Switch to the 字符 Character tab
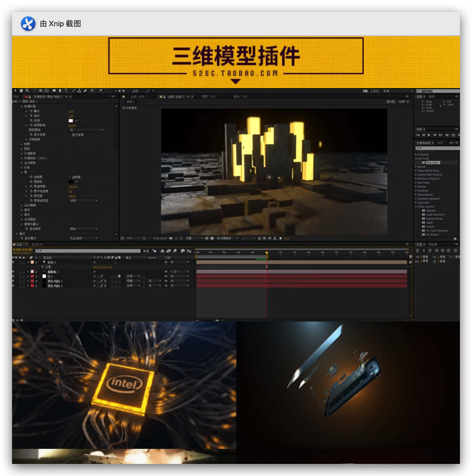 click(440, 143)
